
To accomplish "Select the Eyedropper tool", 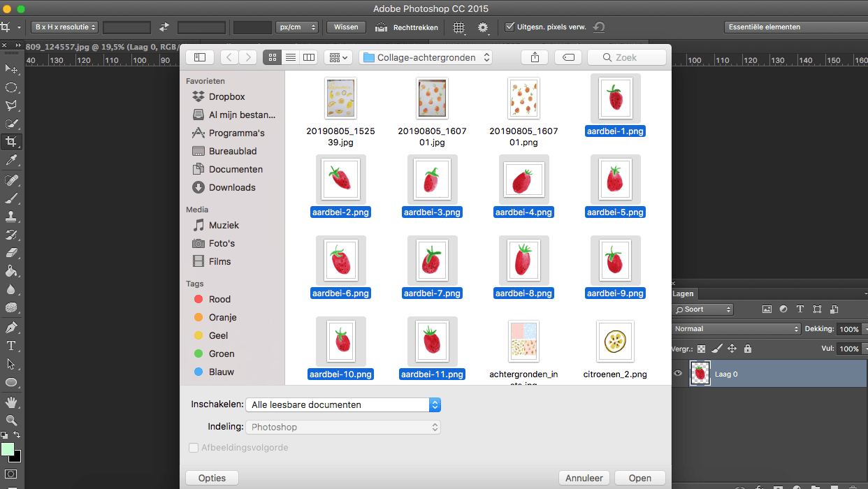I will [11, 161].
